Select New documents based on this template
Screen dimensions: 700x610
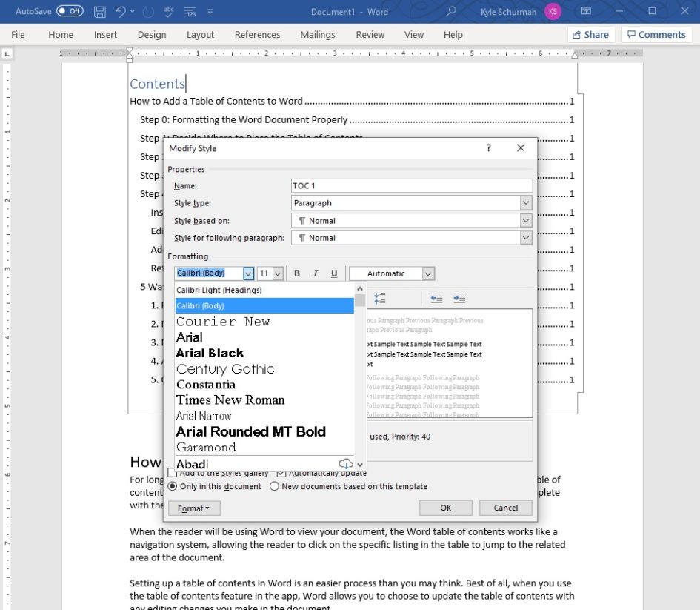pos(273,486)
